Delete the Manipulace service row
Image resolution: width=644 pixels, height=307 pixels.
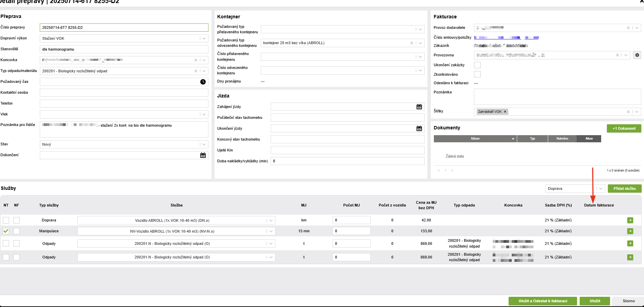(630, 231)
